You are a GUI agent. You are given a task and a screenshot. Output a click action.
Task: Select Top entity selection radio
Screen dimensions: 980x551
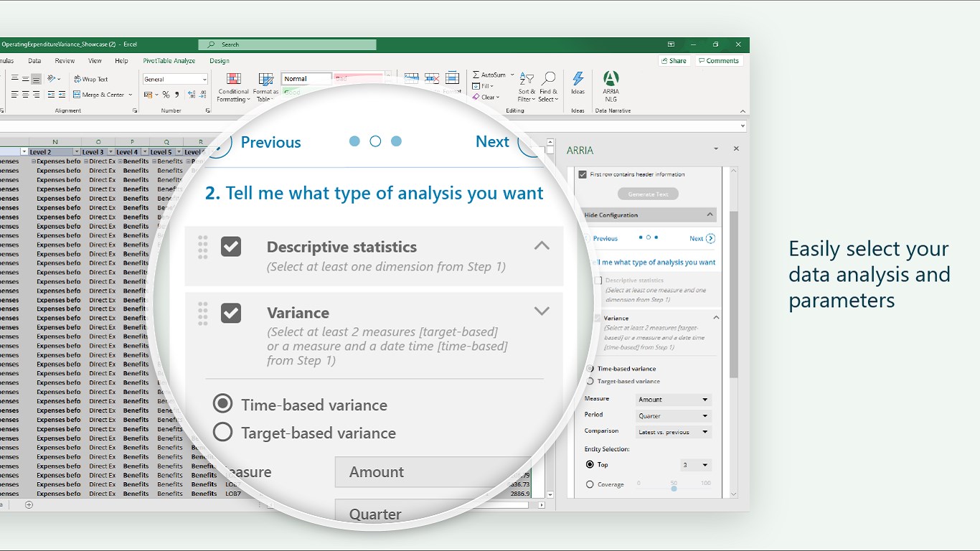pyautogui.click(x=590, y=465)
